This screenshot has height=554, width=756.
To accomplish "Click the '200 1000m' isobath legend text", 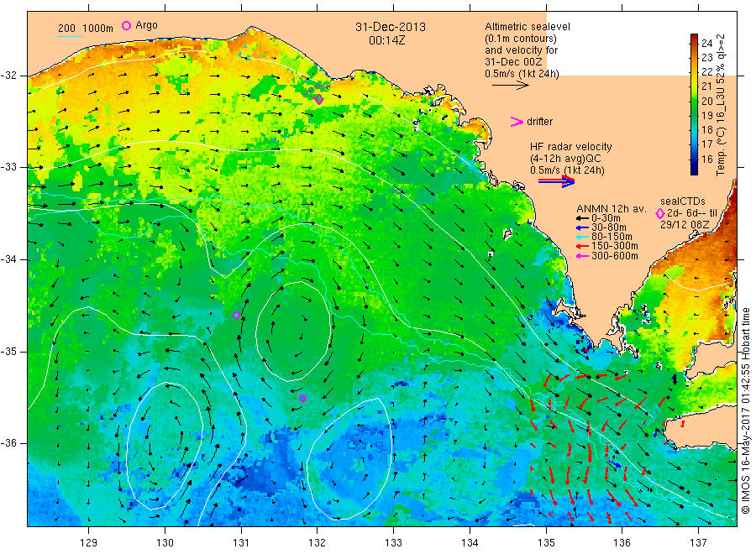I will 86,29.
